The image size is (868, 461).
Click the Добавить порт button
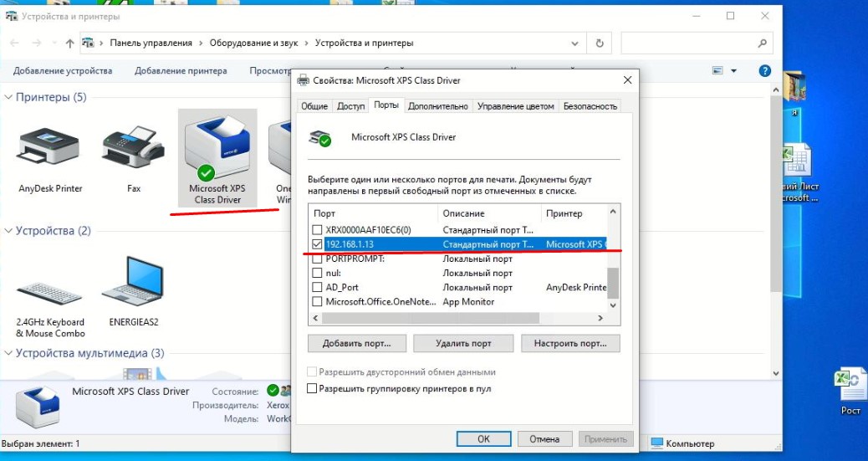356,343
